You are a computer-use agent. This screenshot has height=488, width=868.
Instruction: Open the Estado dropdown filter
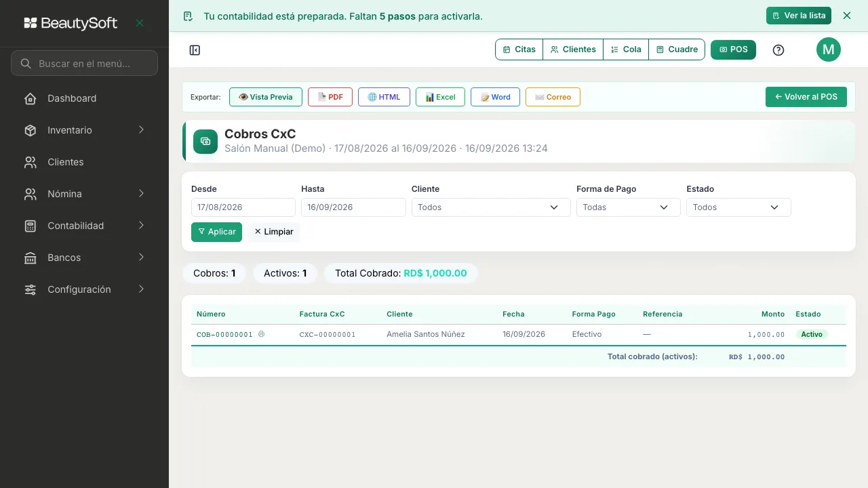point(738,207)
